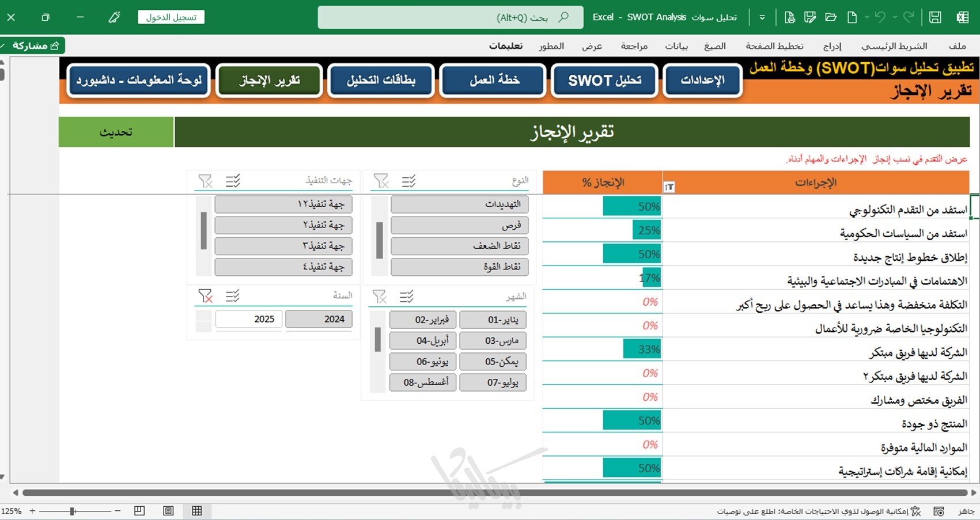
Task: Click the Redo arrow icon
Action: click(x=909, y=17)
